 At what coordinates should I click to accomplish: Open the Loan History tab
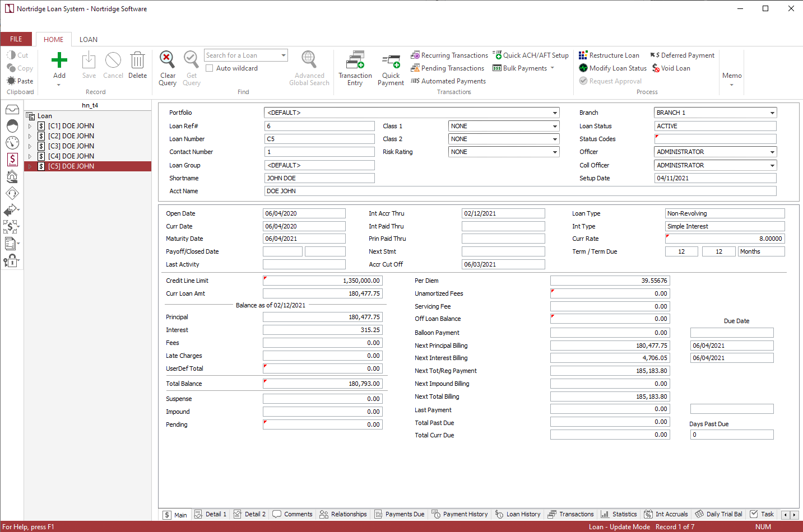click(518, 514)
